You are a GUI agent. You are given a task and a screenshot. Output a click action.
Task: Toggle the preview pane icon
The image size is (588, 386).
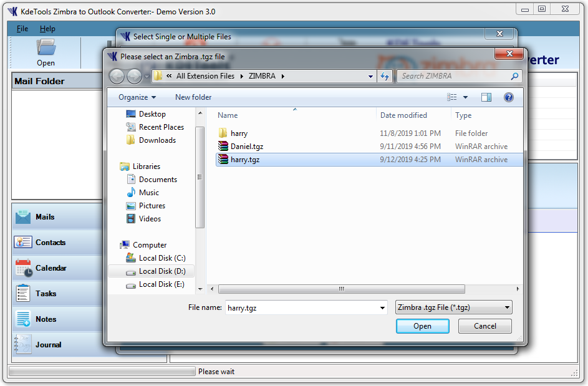pos(486,97)
